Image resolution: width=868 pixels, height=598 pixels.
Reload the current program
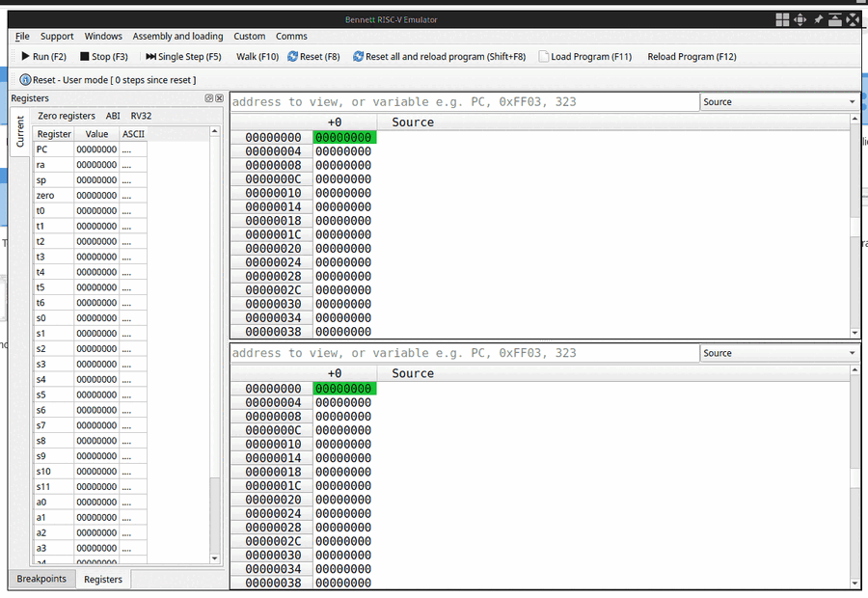coord(691,56)
